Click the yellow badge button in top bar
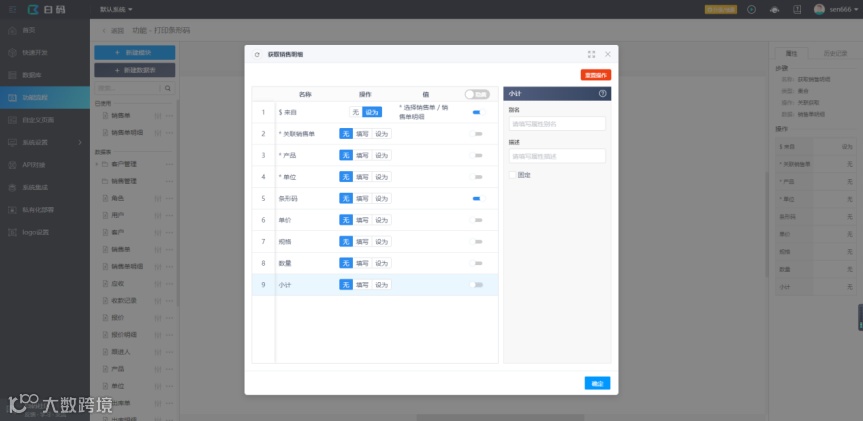Image resolution: width=863 pixels, height=421 pixels. 720,9
